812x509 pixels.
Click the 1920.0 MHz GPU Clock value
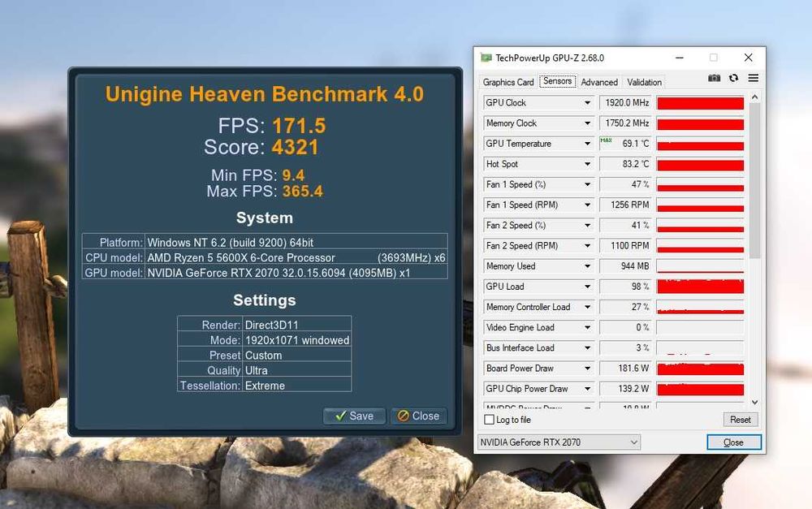626,102
